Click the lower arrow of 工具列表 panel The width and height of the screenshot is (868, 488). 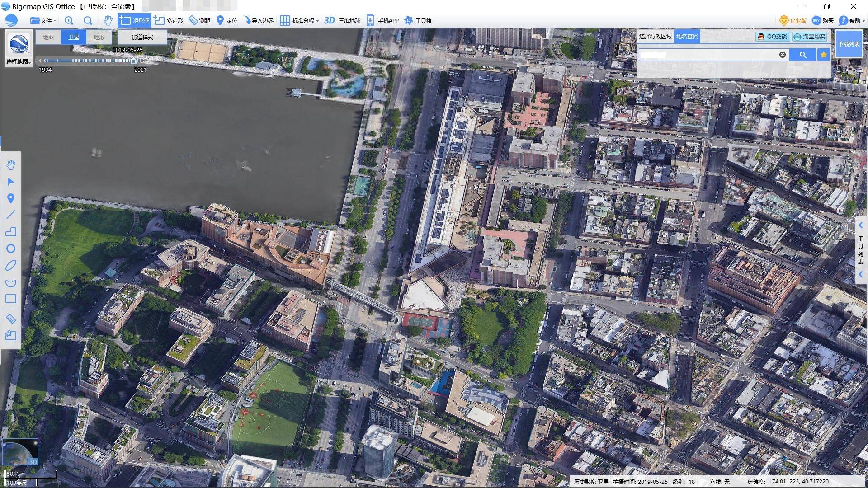click(x=860, y=274)
